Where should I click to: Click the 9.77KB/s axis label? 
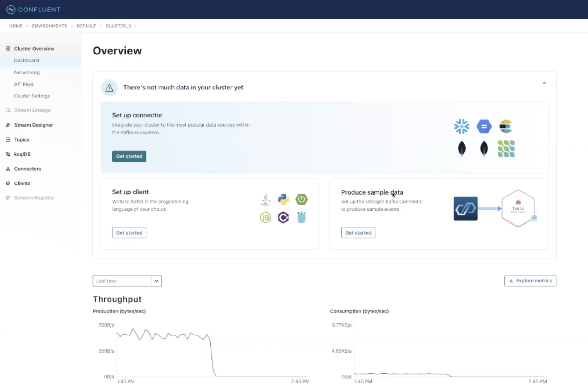[x=342, y=325]
